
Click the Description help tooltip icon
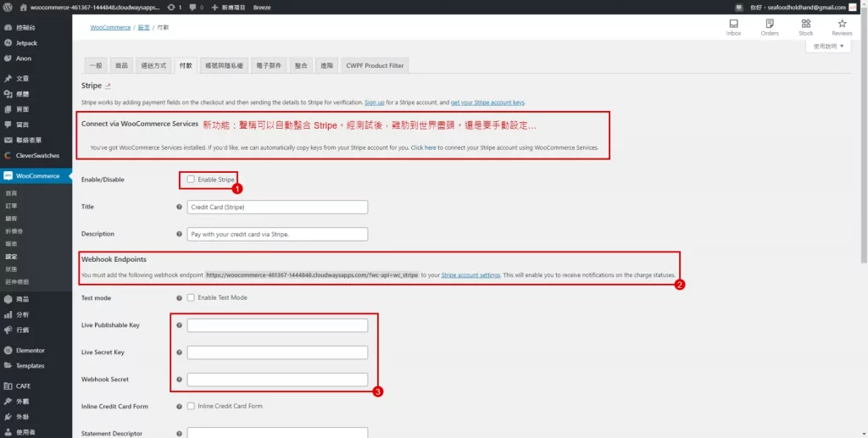coord(179,234)
